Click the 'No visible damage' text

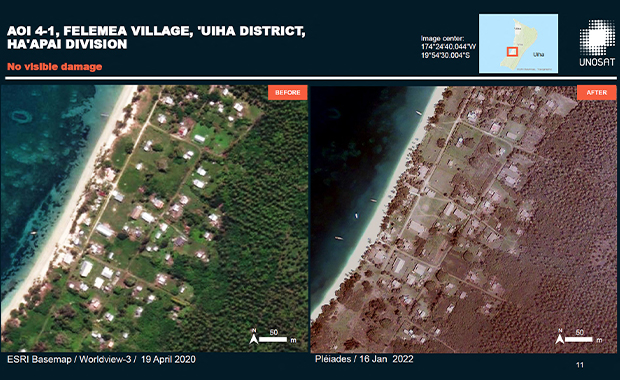coord(55,66)
